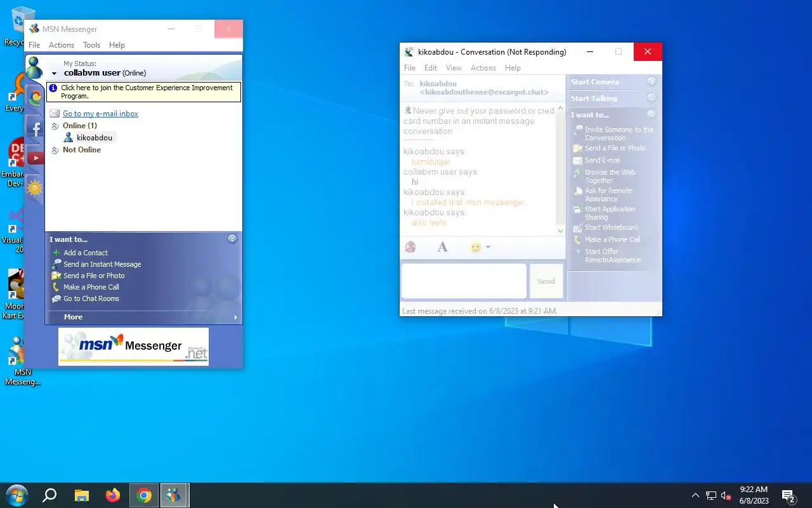The image size is (812, 508).
Task: Expand the Start Camera section
Action: point(652,82)
